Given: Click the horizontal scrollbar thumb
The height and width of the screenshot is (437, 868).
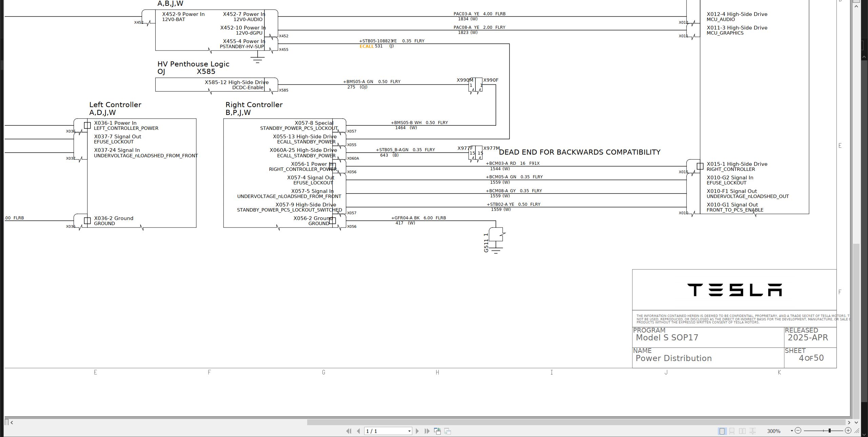Looking at the screenshot, I should pos(576,422).
